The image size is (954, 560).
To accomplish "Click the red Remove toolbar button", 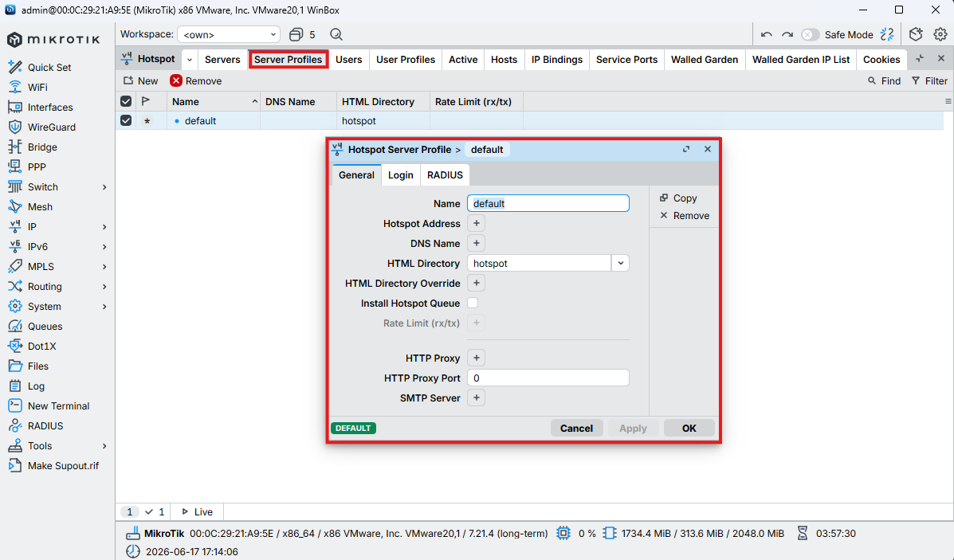I will pos(196,81).
